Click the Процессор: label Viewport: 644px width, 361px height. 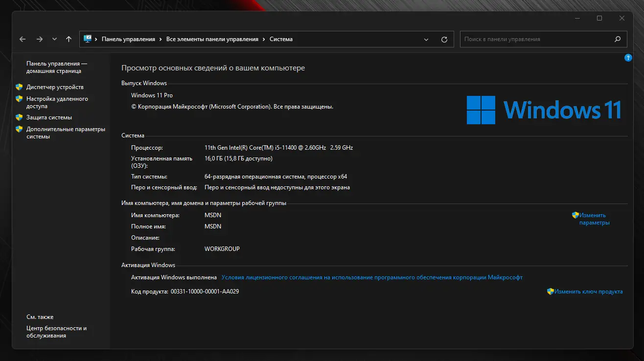147,147
